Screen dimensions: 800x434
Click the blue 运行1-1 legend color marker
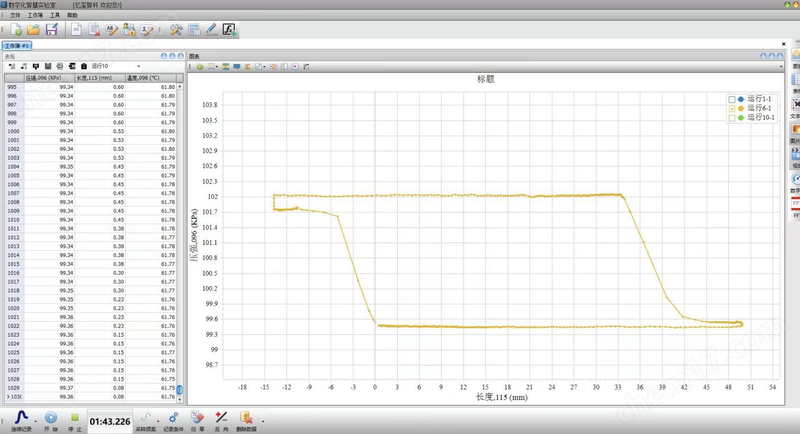[741, 99]
